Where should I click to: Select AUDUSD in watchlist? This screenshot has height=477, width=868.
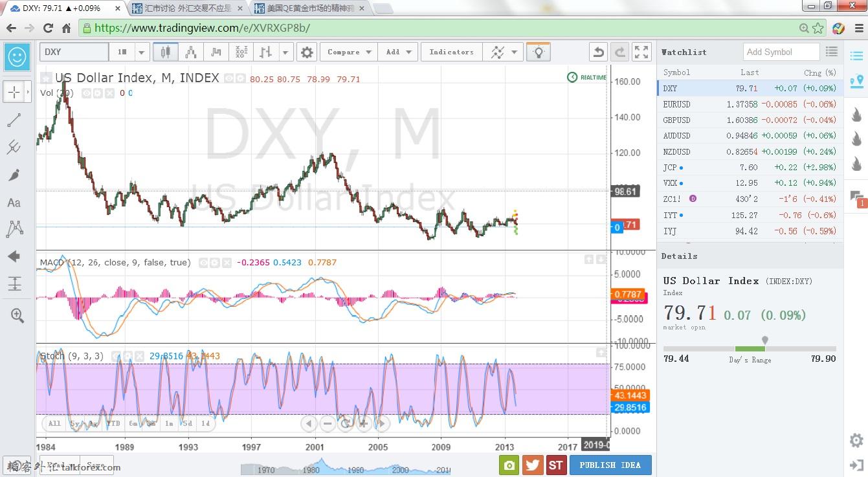click(x=750, y=136)
